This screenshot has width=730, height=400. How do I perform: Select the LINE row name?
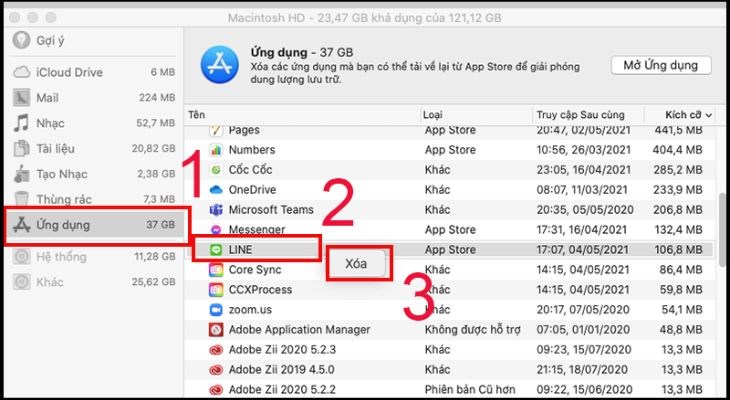(x=240, y=250)
